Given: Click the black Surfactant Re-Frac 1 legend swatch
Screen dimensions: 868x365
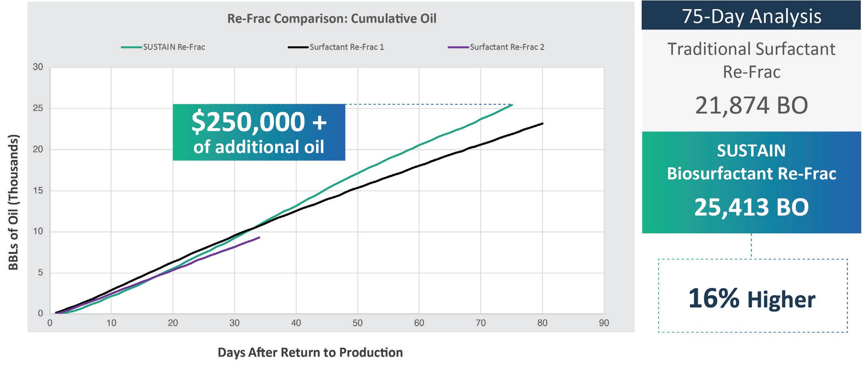Looking at the screenshot, I should click(x=298, y=47).
